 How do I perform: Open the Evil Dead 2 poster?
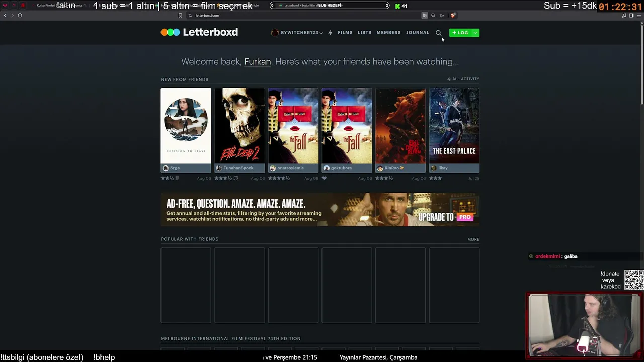click(239, 126)
